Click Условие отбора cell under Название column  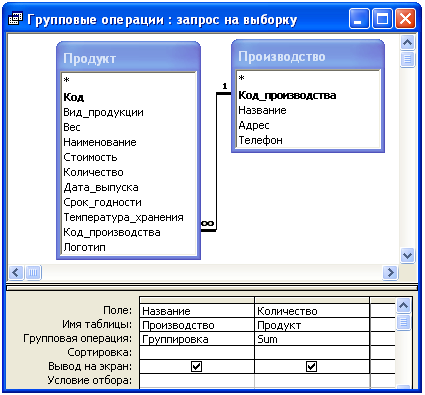point(197,381)
